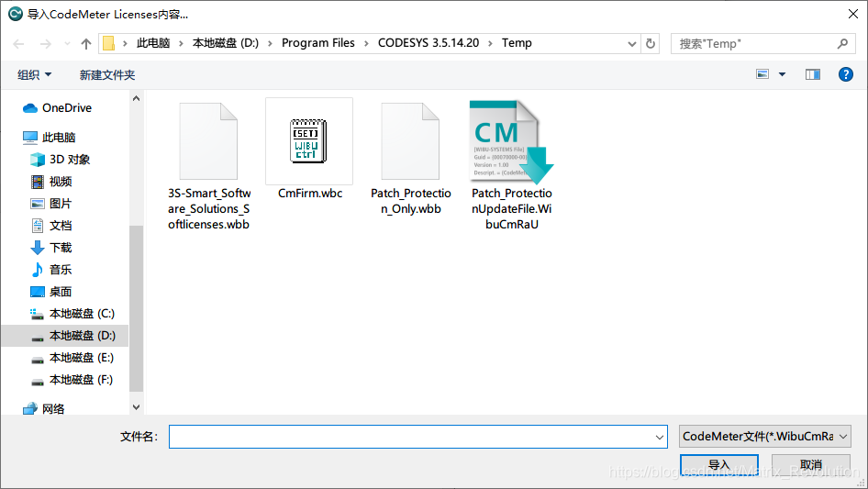Viewport: 868px width, 489px height.
Task: Open the 组织 menu
Action: (35, 74)
